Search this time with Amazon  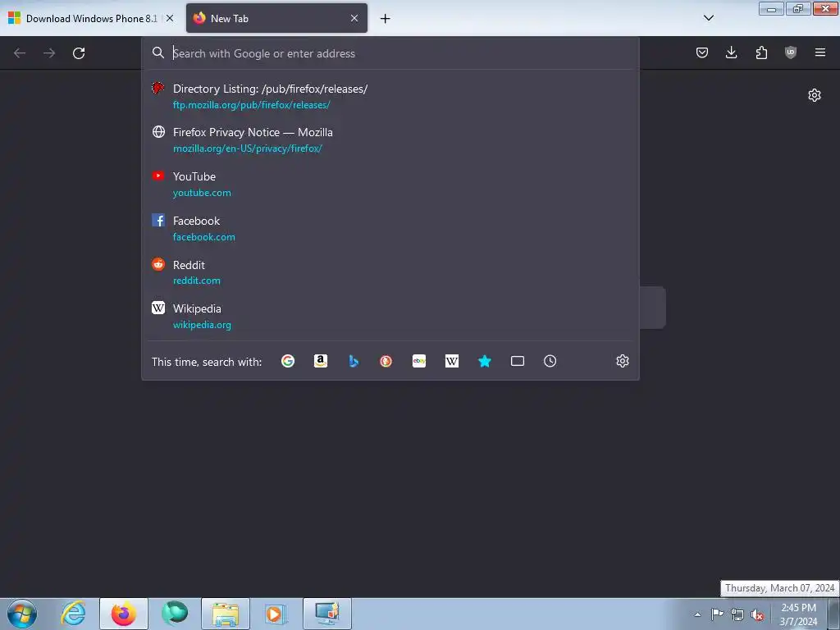pos(321,361)
